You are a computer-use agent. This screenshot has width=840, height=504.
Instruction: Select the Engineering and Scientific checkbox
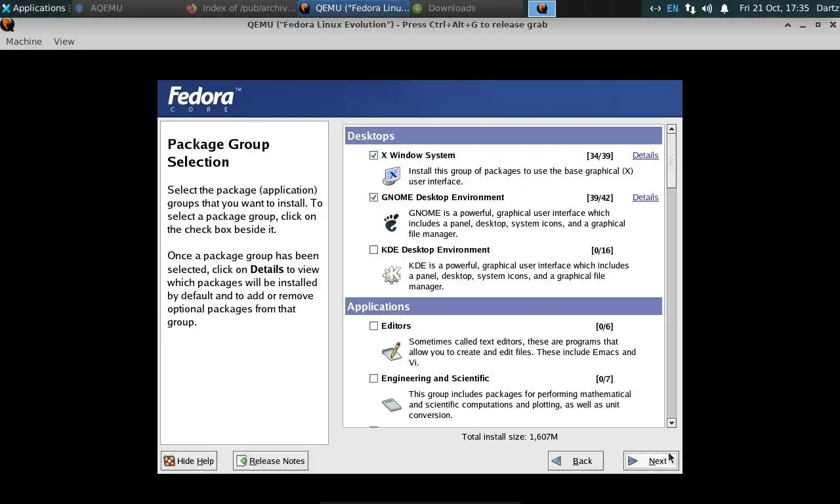[x=373, y=379]
